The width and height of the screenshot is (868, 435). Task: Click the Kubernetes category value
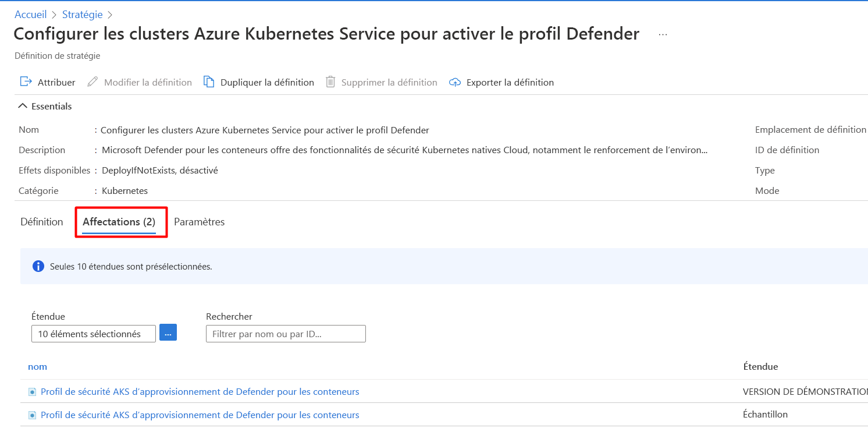pos(124,191)
